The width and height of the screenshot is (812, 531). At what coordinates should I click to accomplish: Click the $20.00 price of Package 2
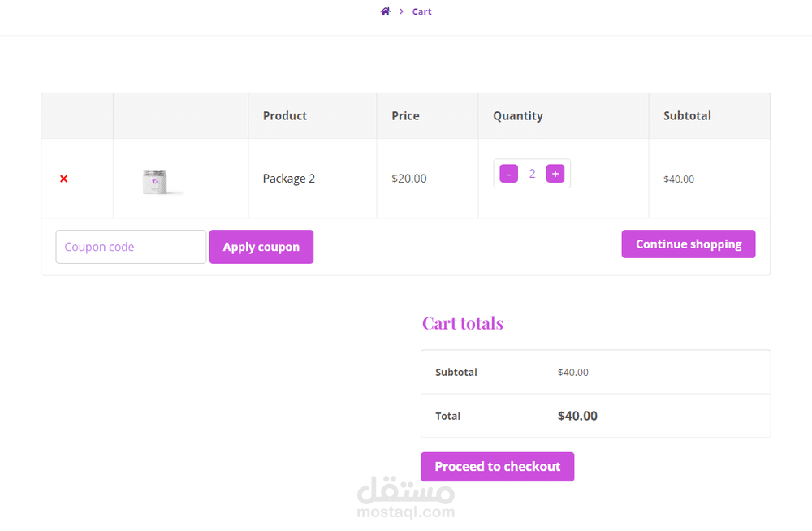409,178
